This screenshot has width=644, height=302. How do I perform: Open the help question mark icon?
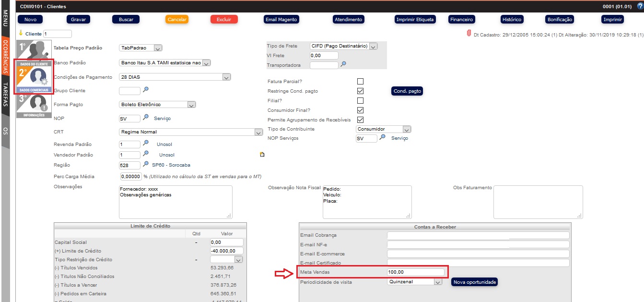[639, 7]
